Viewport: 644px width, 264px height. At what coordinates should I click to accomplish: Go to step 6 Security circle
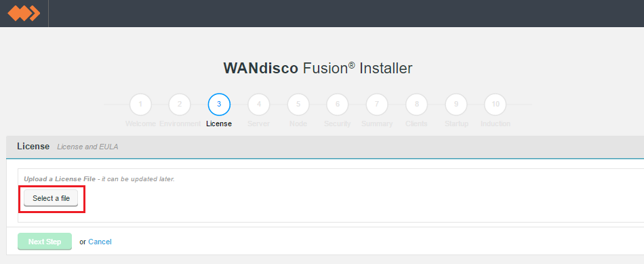tap(338, 105)
